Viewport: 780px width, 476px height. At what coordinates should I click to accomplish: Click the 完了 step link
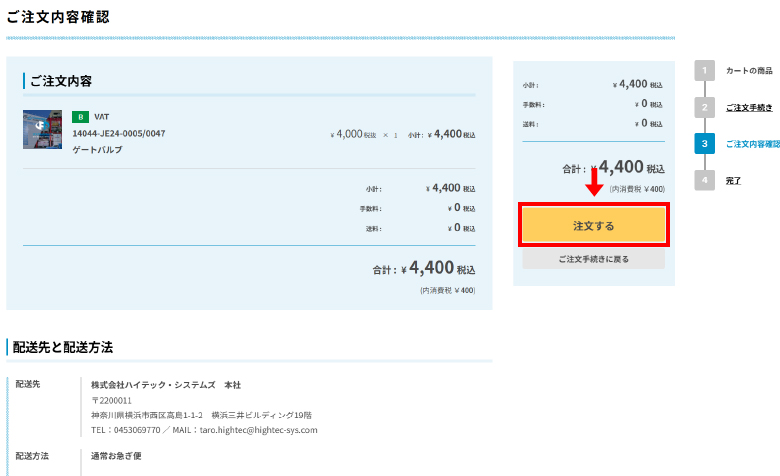733,180
